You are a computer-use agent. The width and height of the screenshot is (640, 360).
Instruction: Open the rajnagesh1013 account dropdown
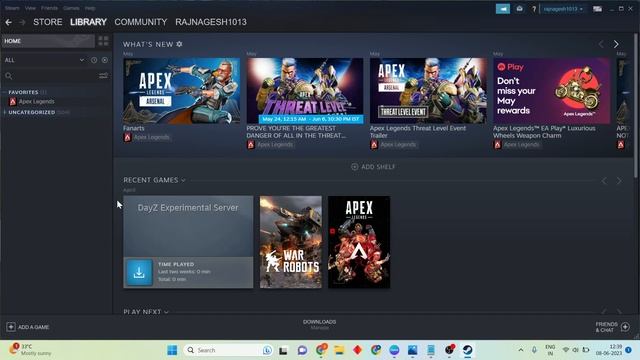coord(563,9)
